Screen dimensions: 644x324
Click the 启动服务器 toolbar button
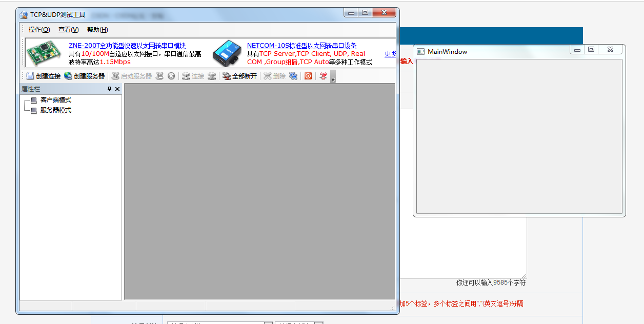(x=132, y=76)
